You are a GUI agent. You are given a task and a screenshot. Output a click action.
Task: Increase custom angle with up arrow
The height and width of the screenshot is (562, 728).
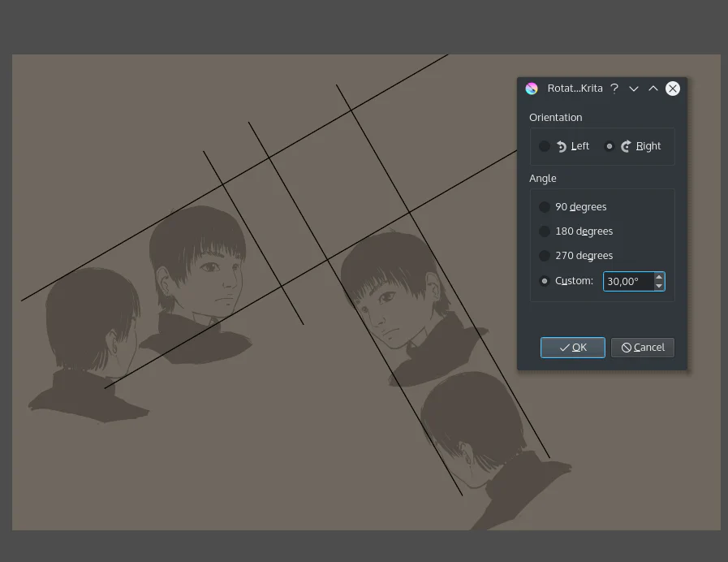click(x=659, y=277)
